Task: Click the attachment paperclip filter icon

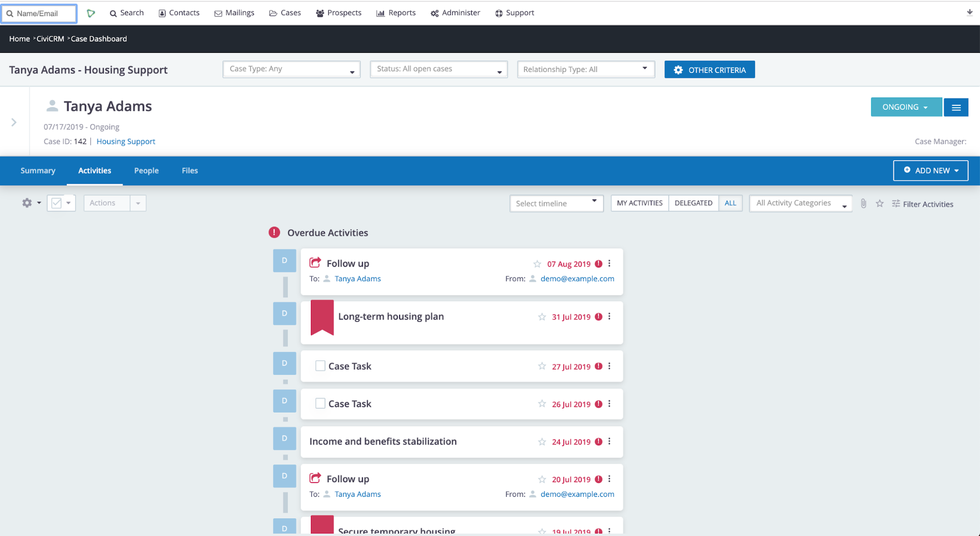Action: tap(863, 203)
